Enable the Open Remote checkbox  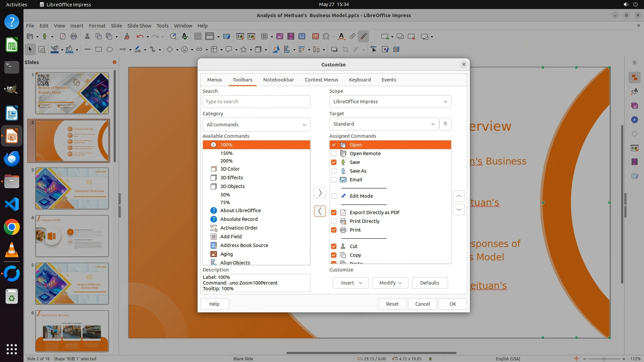pyautogui.click(x=334, y=154)
